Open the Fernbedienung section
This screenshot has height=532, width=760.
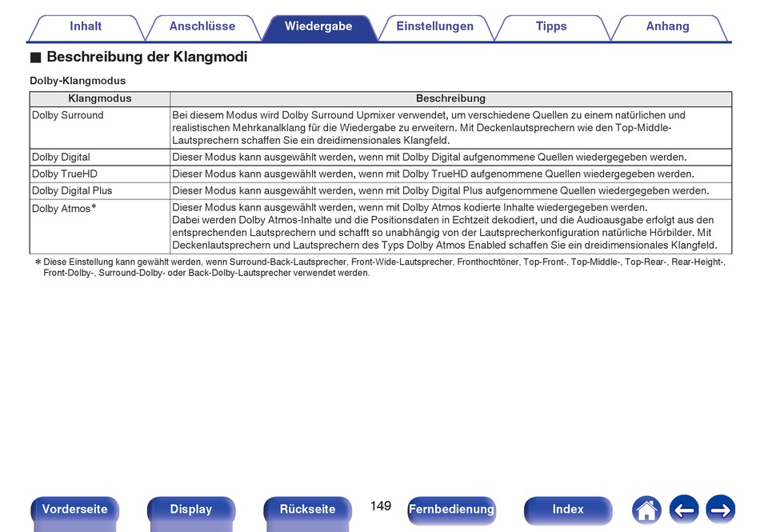pos(451,510)
